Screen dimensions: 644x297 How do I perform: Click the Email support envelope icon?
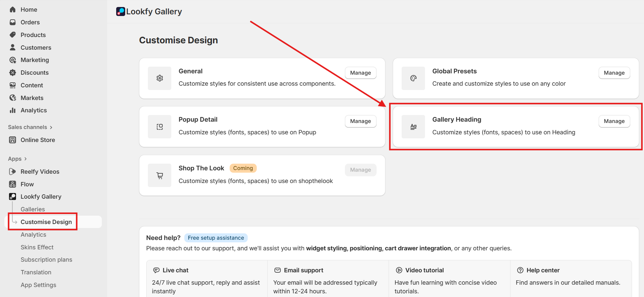(x=277, y=270)
